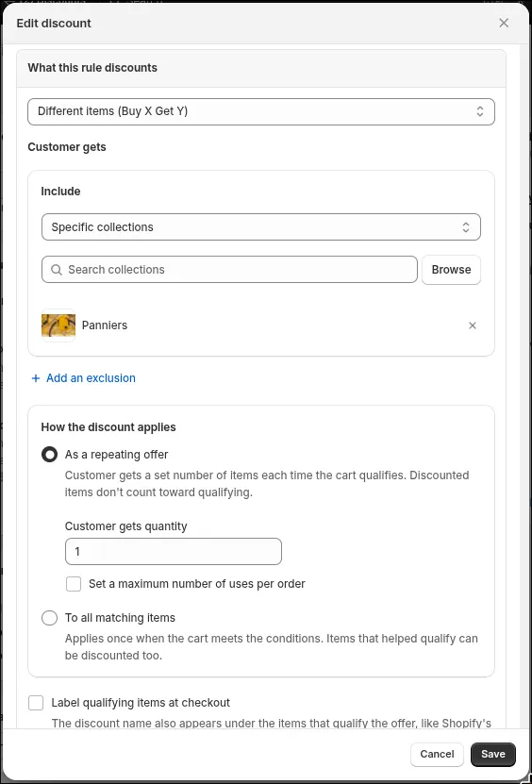
Task: Remove the Panniers collection
Action: point(472,325)
